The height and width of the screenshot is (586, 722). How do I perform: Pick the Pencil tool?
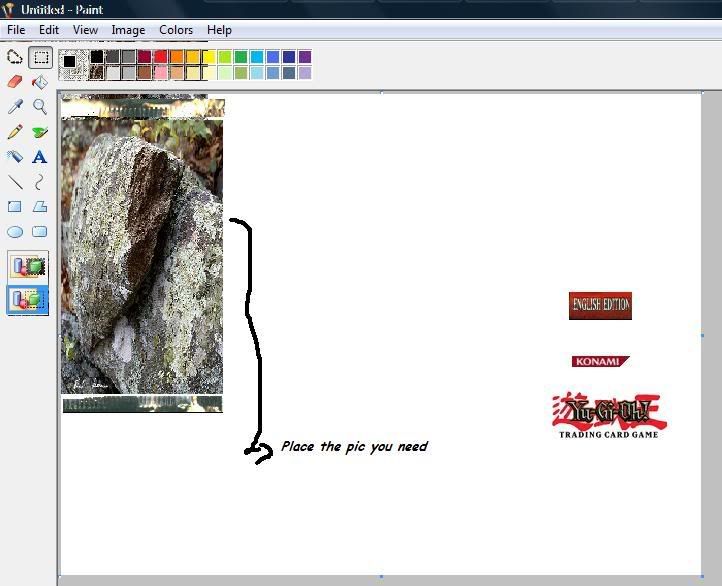pos(15,132)
